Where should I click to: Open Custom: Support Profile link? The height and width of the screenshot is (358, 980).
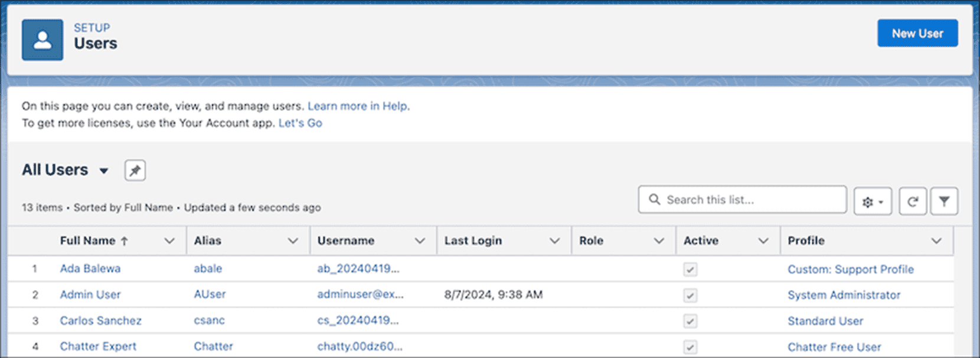[851, 269]
